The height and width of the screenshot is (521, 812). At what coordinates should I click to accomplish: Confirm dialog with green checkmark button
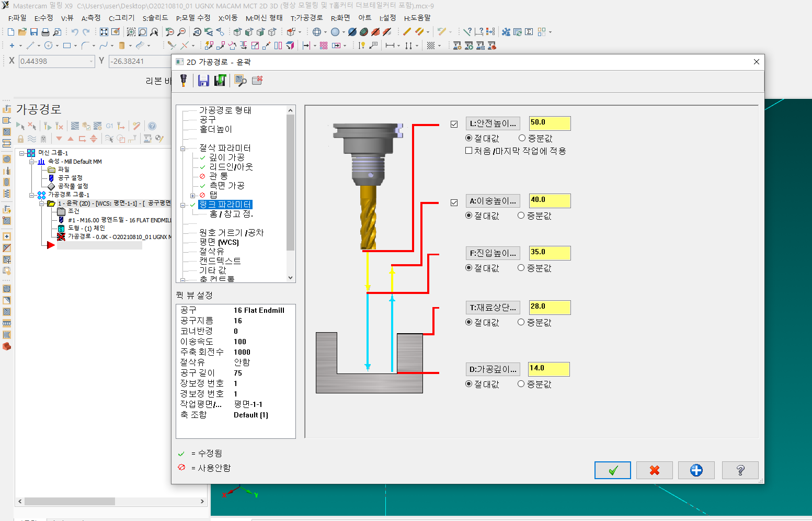click(613, 470)
